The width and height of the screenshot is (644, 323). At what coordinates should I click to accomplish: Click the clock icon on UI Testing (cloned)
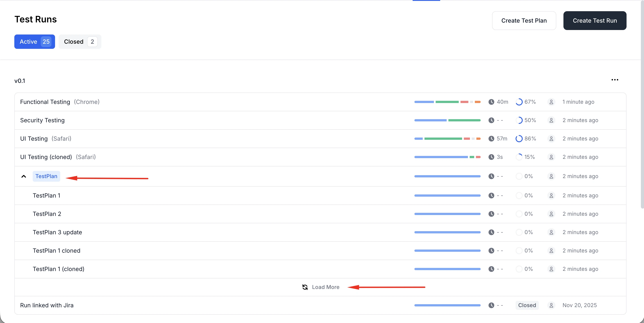coord(491,157)
